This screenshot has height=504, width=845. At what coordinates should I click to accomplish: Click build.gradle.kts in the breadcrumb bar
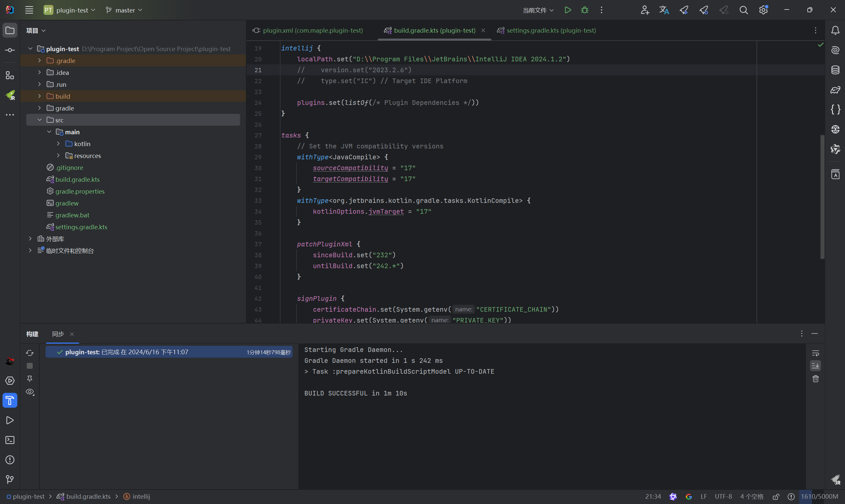click(88, 496)
